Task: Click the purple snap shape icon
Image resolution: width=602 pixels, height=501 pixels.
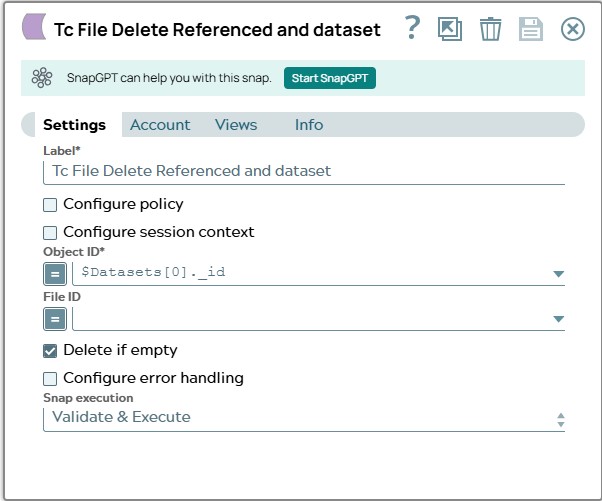Action: (34, 26)
